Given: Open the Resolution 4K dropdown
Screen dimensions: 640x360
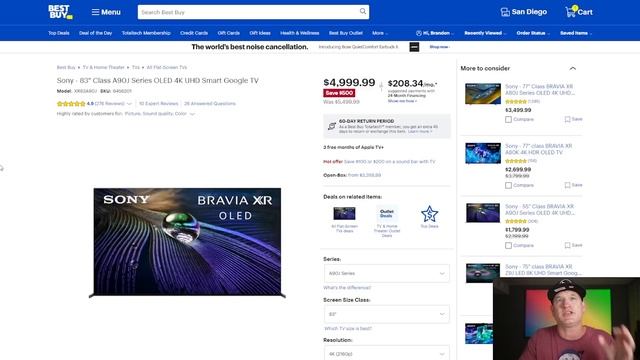Looking at the screenshot, I should point(387,353).
